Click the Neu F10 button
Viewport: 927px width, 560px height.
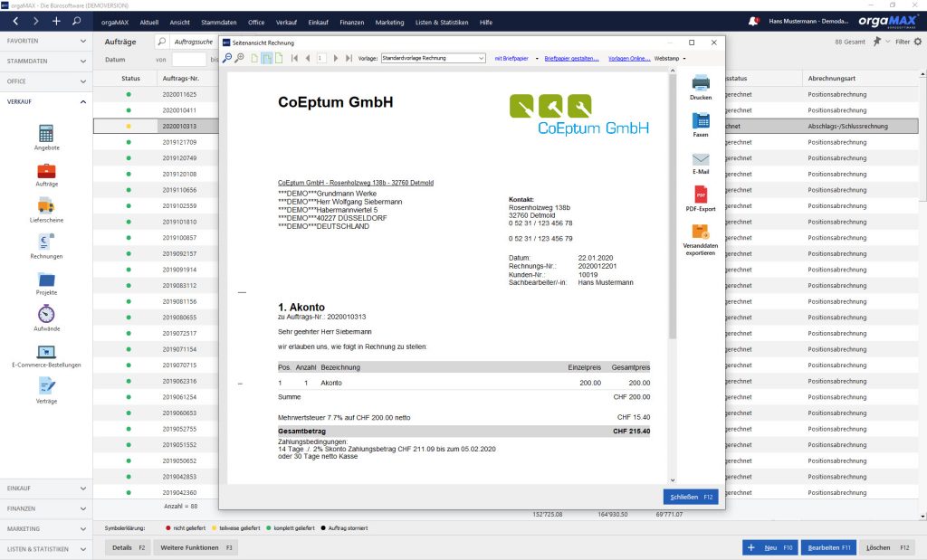point(769,547)
